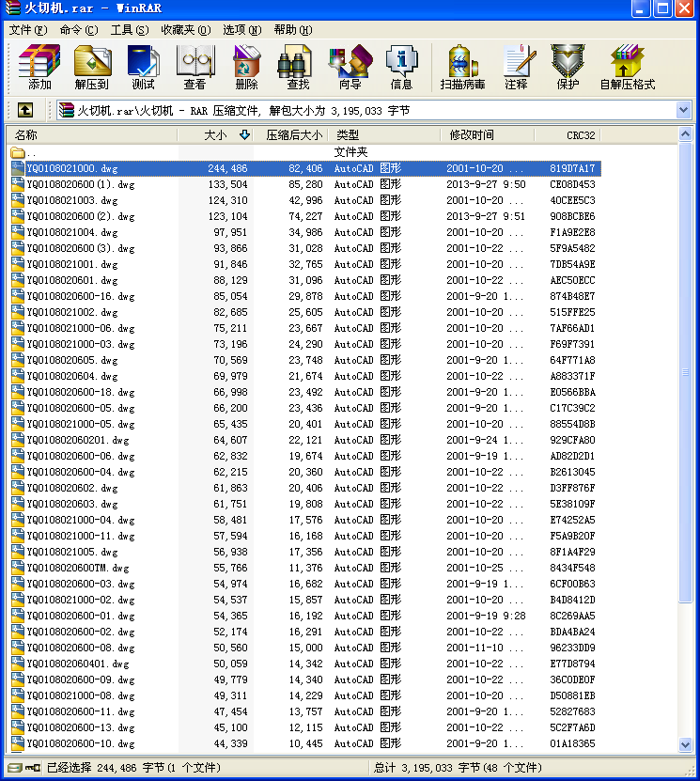Select file YQ0108020600 (1).dwg

[305, 184]
